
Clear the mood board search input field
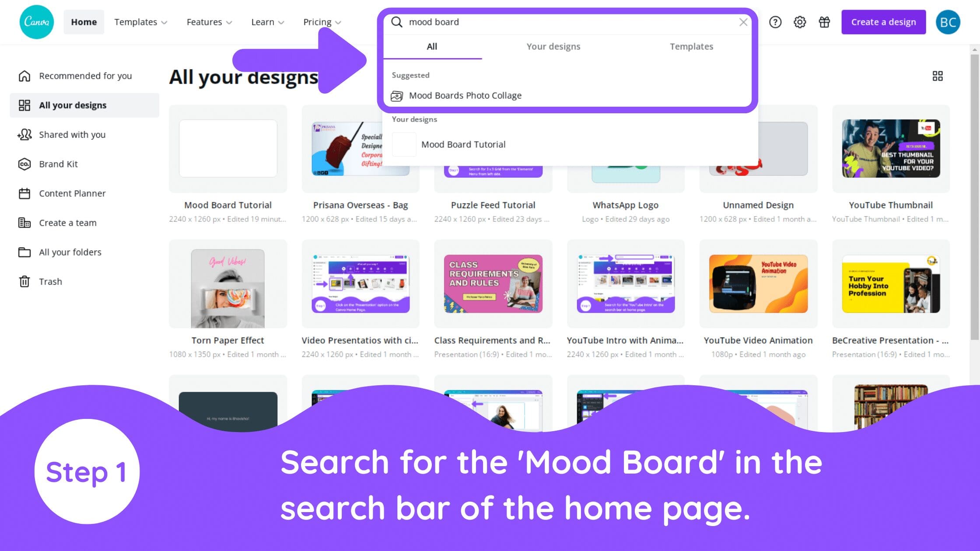[x=742, y=21]
